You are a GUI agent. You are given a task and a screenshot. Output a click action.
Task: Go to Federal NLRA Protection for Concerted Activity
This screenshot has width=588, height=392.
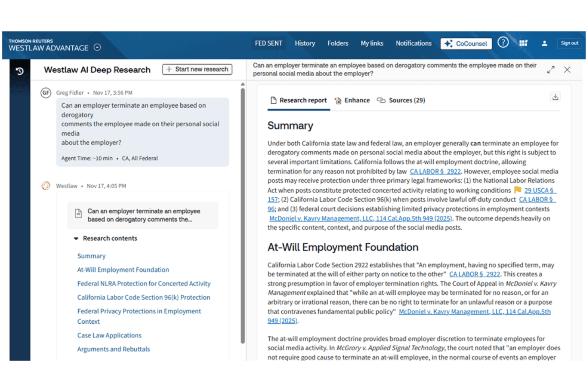click(x=144, y=284)
